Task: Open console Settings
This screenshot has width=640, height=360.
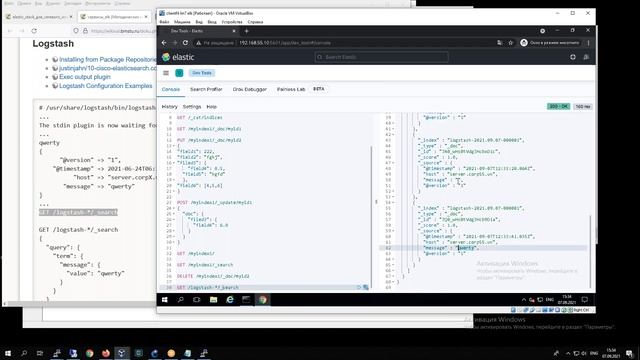Action: point(192,107)
